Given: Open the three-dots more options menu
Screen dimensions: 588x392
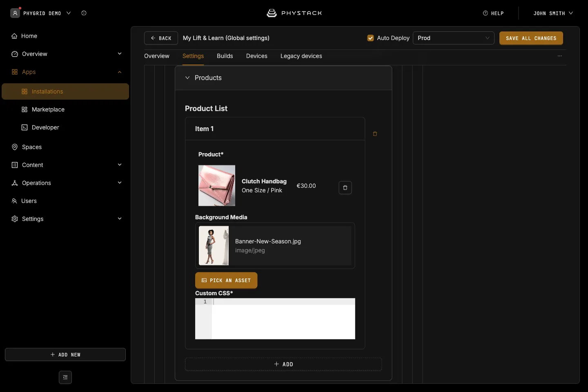Looking at the screenshot, I should point(560,56).
